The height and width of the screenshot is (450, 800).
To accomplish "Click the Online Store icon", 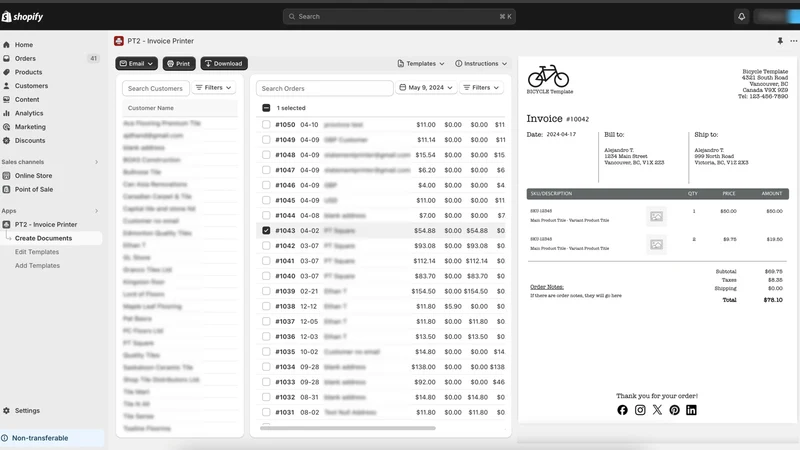I will (x=6, y=176).
